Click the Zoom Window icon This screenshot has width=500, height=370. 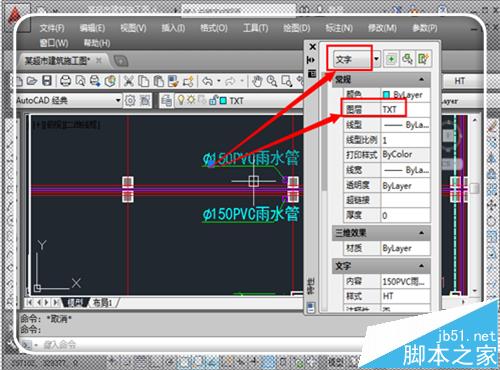[287, 81]
